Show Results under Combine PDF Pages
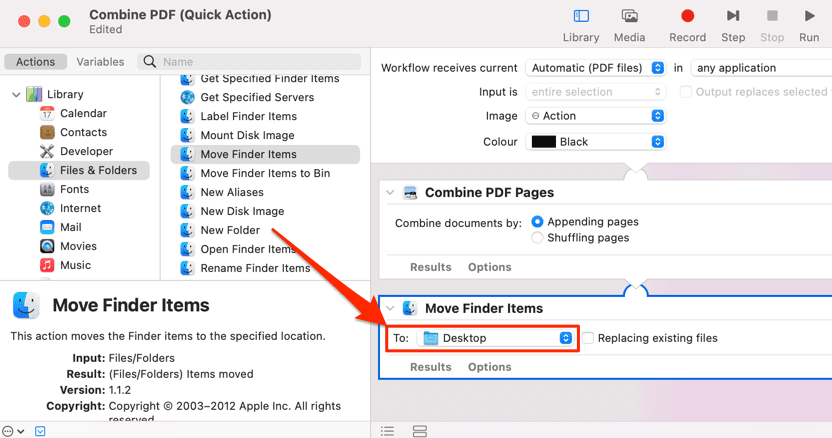The width and height of the screenshot is (832, 438). [431, 267]
